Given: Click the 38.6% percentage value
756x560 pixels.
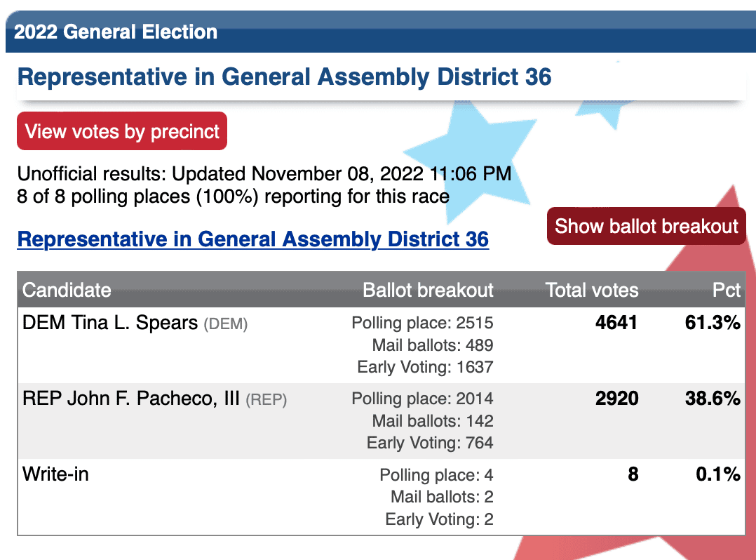Looking at the screenshot, I should [x=712, y=399].
